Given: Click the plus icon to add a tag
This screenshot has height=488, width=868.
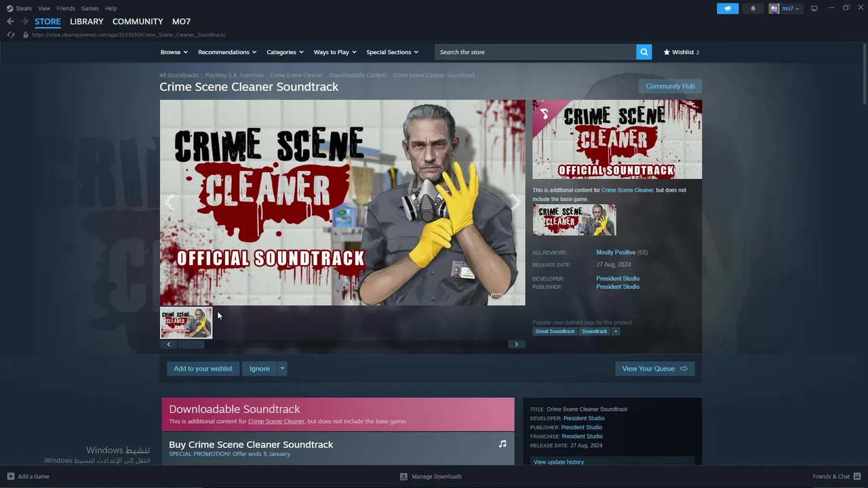Looking at the screenshot, I should coord(616,331).
